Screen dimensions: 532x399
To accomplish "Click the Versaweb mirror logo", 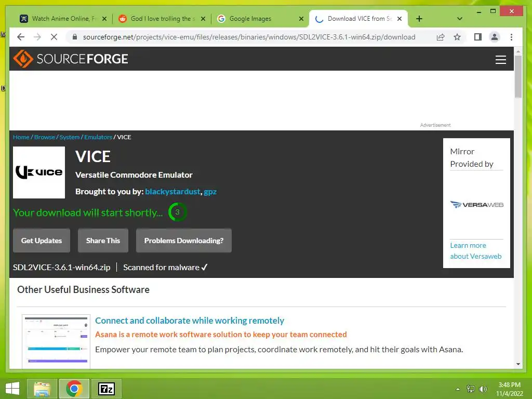I will click(x=477, y=205).
